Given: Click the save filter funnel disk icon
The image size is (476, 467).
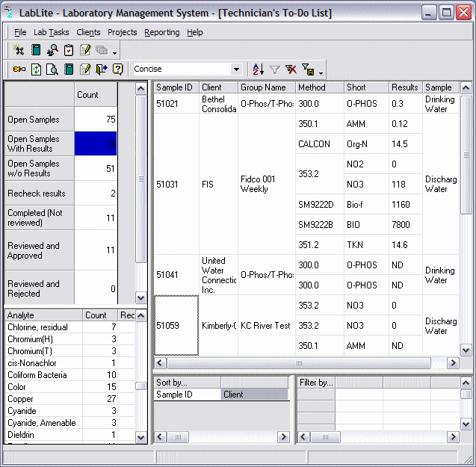Looking at the screenshot, I should tap(308, 69).
